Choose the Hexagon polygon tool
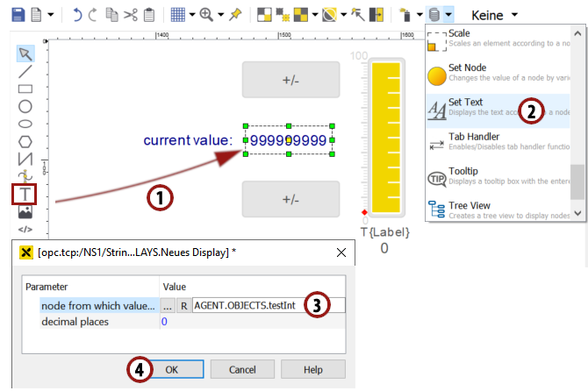Viewport: 588px width, 391px height. [x=25, y=141]
